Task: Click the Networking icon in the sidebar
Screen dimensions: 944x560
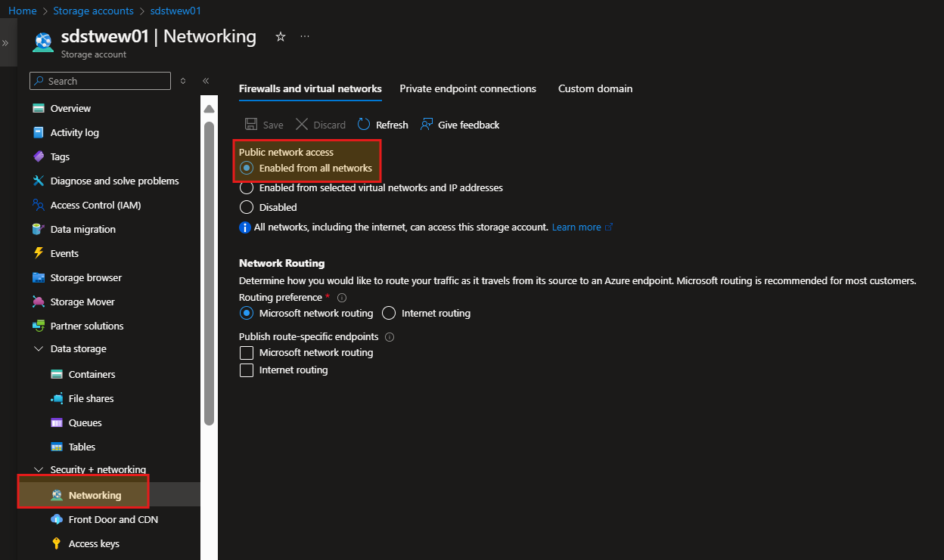Action: [x=57, y=495]
